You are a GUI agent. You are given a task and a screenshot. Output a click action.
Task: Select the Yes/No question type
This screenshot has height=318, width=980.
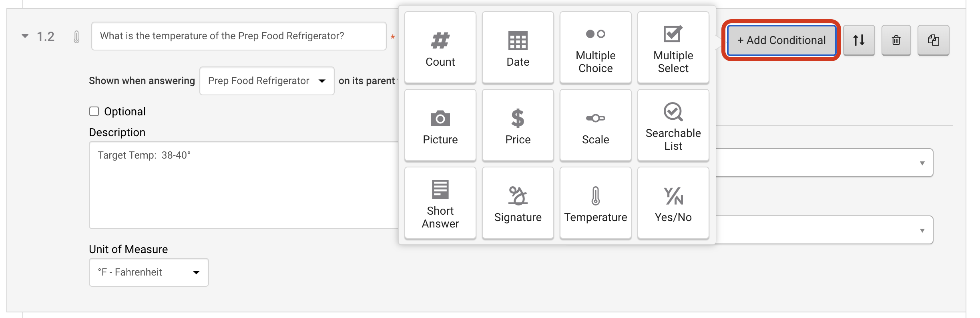673,203
